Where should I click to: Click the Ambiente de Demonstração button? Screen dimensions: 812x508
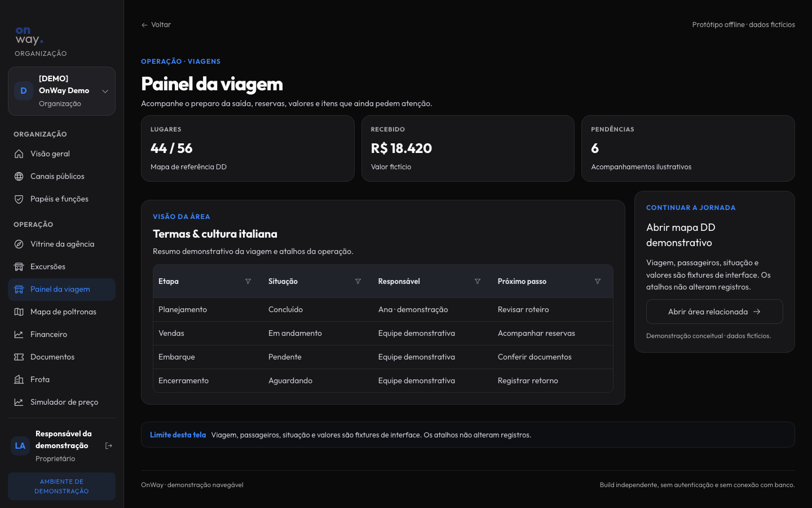61,486
